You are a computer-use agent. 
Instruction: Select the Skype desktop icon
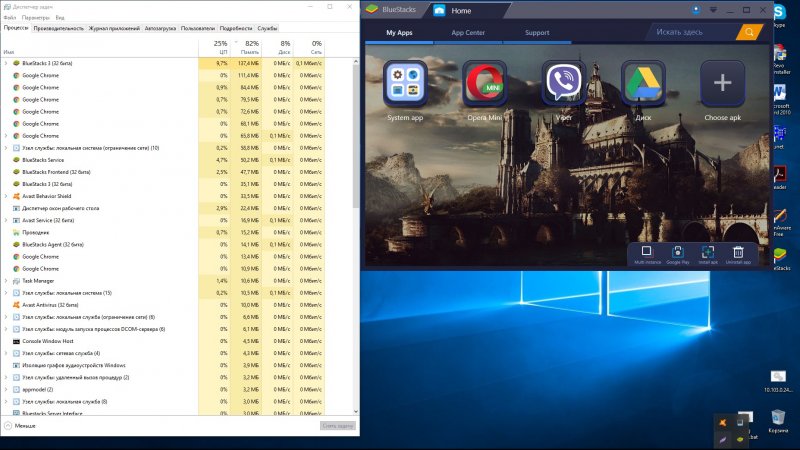pos(779,14)
